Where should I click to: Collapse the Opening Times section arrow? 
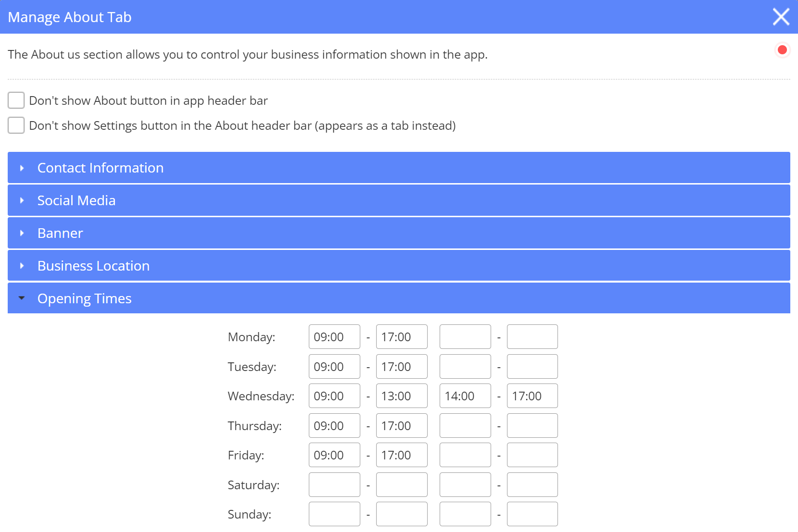click(22, 298)
